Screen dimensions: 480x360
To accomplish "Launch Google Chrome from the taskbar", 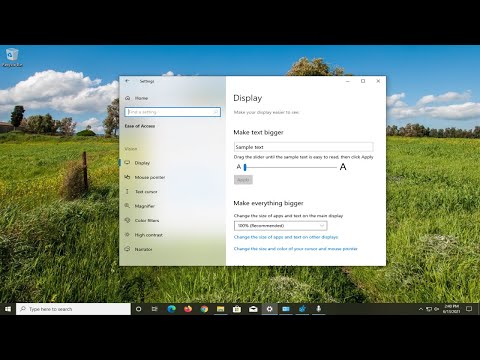I will [x=204, y=309].
